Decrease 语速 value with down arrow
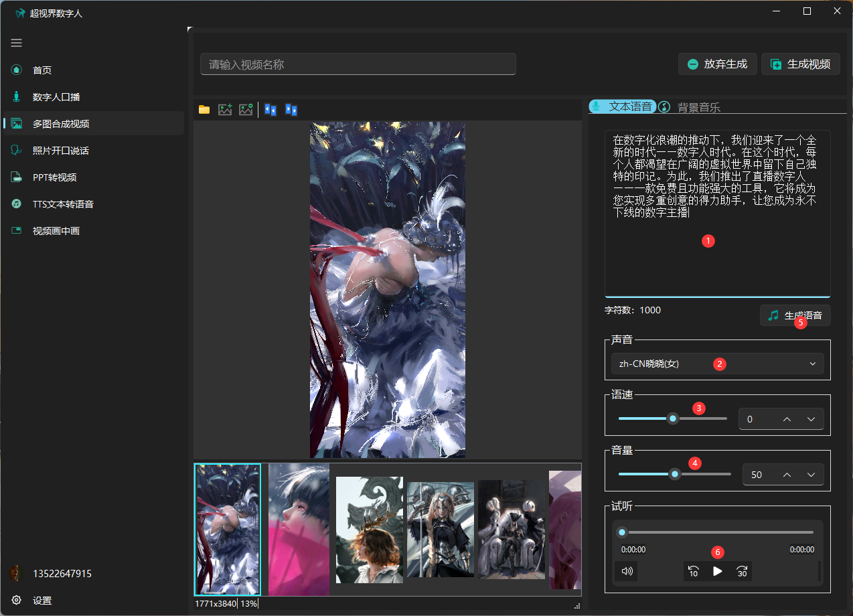853x616 pixels. coord(811,419)
